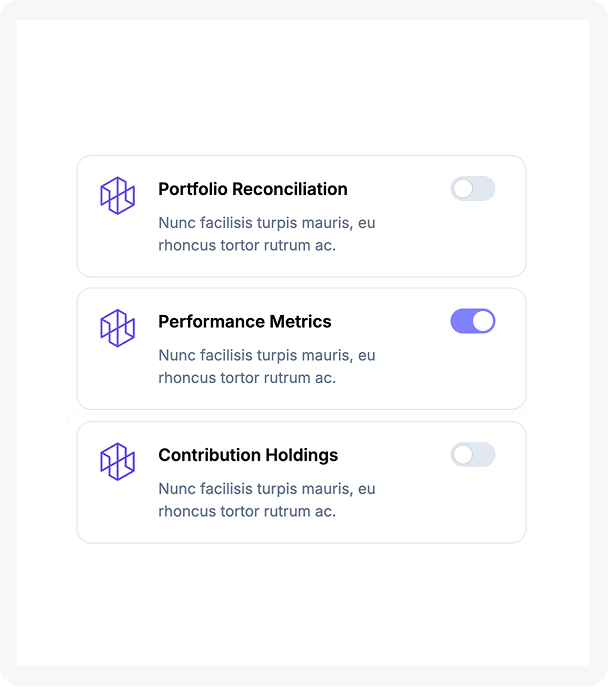Click the knob of Contribution Holdings switch
The width and height of the screenshot is (608, 687).
point(463,455)
